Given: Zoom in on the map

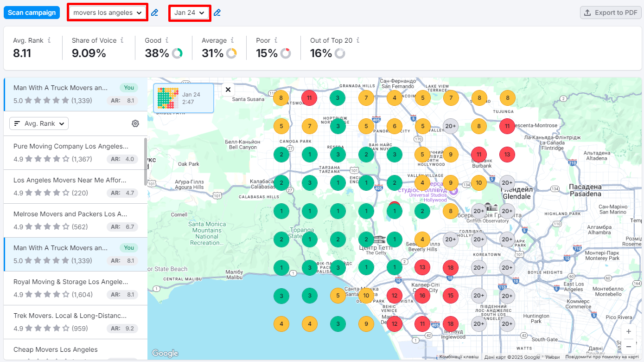Looking at the screenshot, I should 628,331.
